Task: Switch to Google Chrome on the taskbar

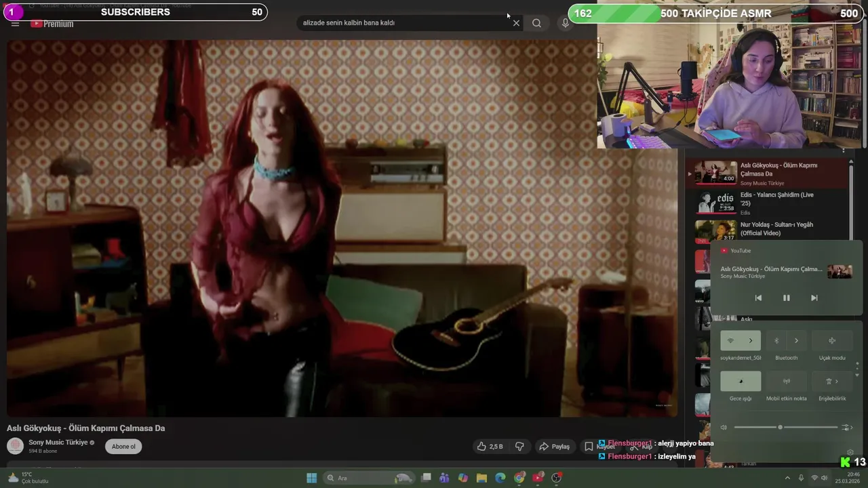Action: (519, 478)
